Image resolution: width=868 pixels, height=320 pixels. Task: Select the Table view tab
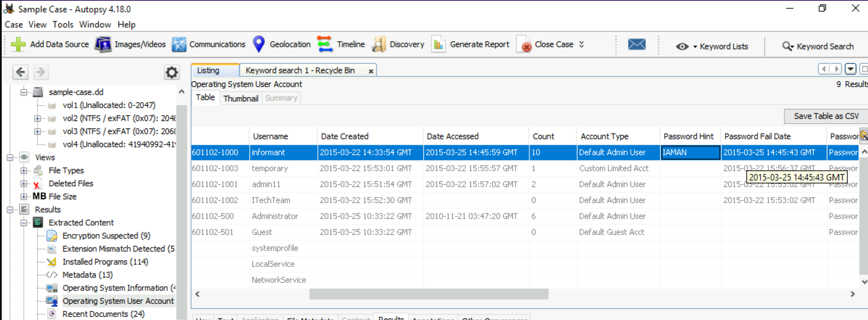(x=205, y=97)
